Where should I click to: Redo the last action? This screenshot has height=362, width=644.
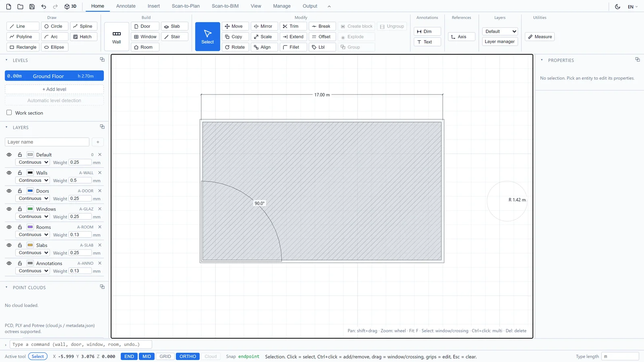coord(55,6)
